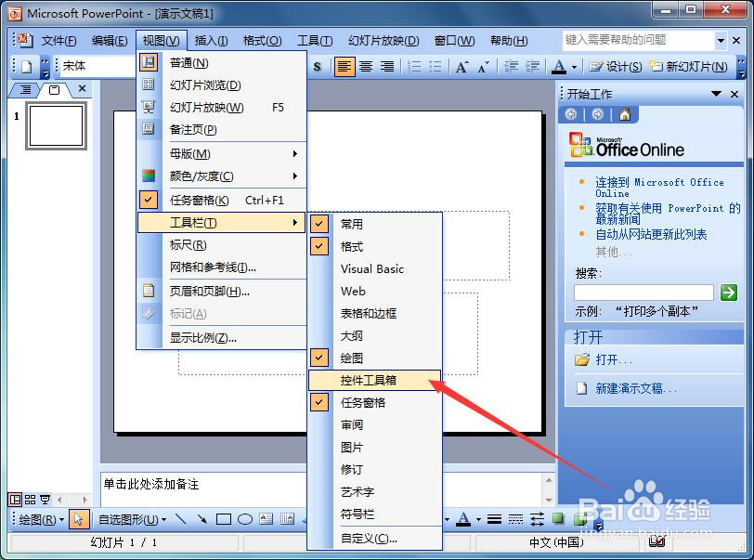Apply bulleted list formatting

tap(435, 66)
